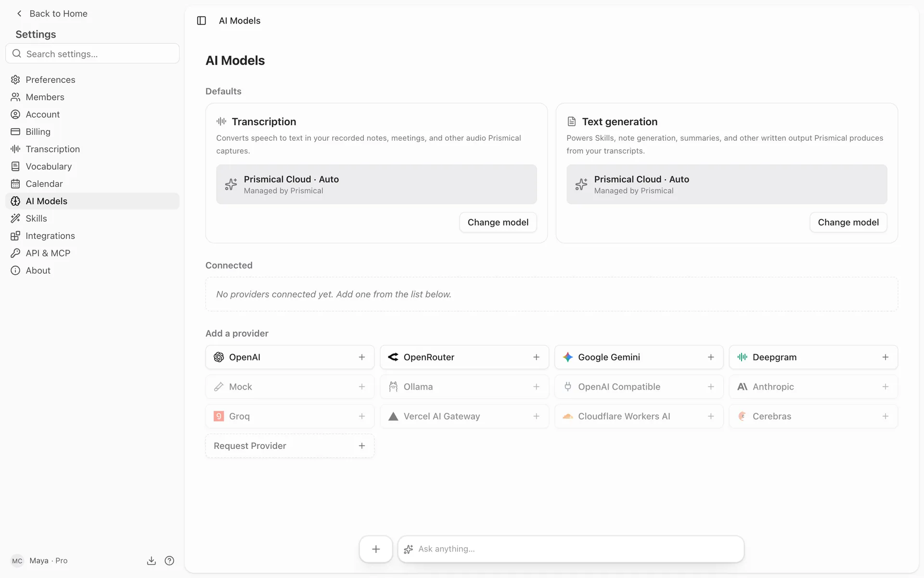Screen dimensions: 924x578
Task: Open Preferences settings
Action: [x=92, y=79]
